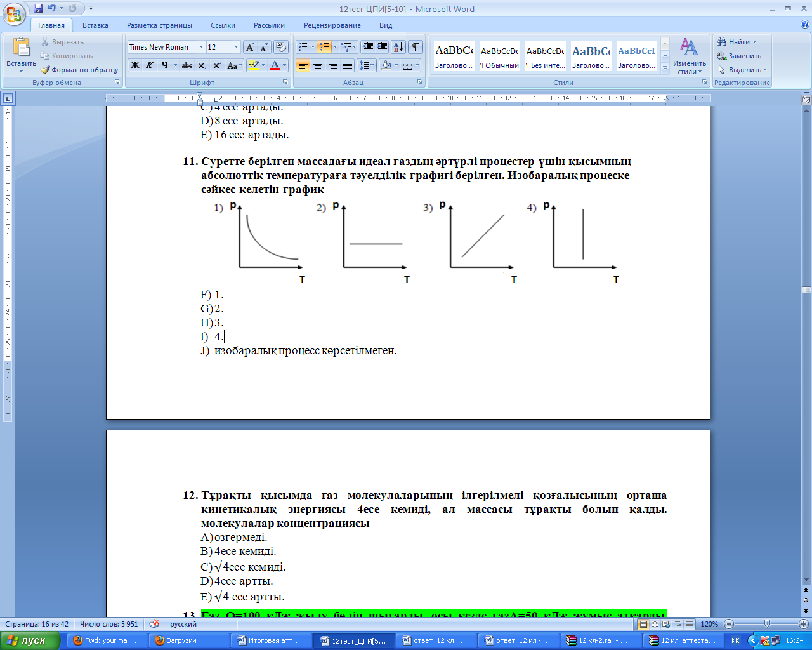The height and width of the screenshot is (650, 812).
Task: Click the word count Число слов: 5 951
Action: click(109, 624)
